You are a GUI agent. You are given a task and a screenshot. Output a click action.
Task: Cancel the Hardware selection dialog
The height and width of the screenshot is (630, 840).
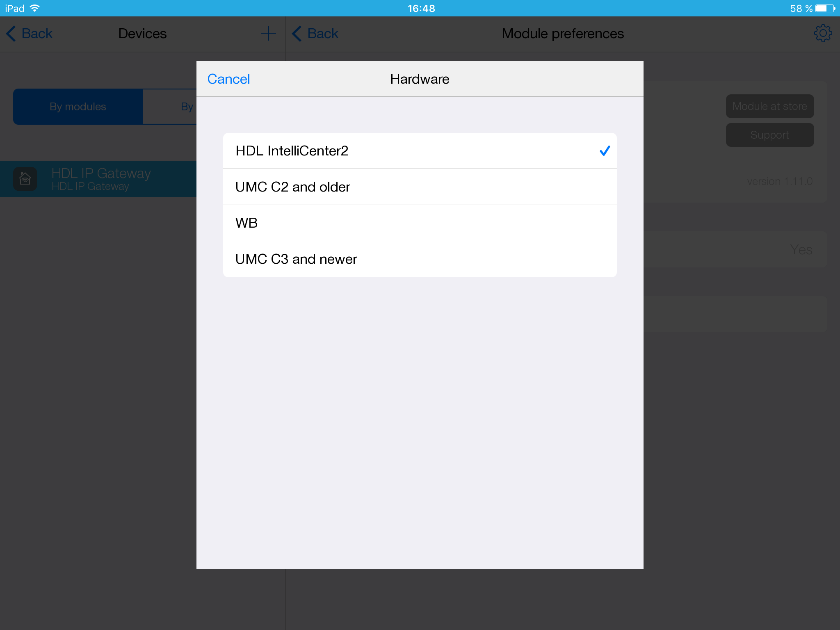228,79
